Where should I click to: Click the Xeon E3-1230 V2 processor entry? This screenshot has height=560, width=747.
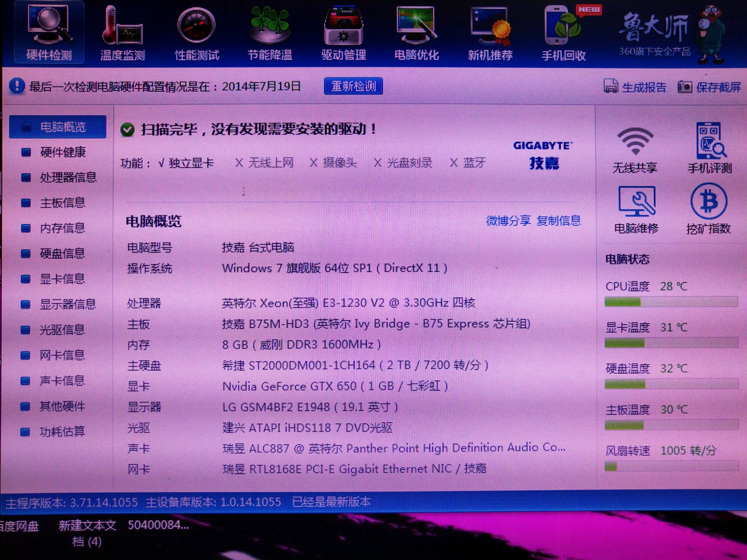pyautogui.click(x=348, y=303)
